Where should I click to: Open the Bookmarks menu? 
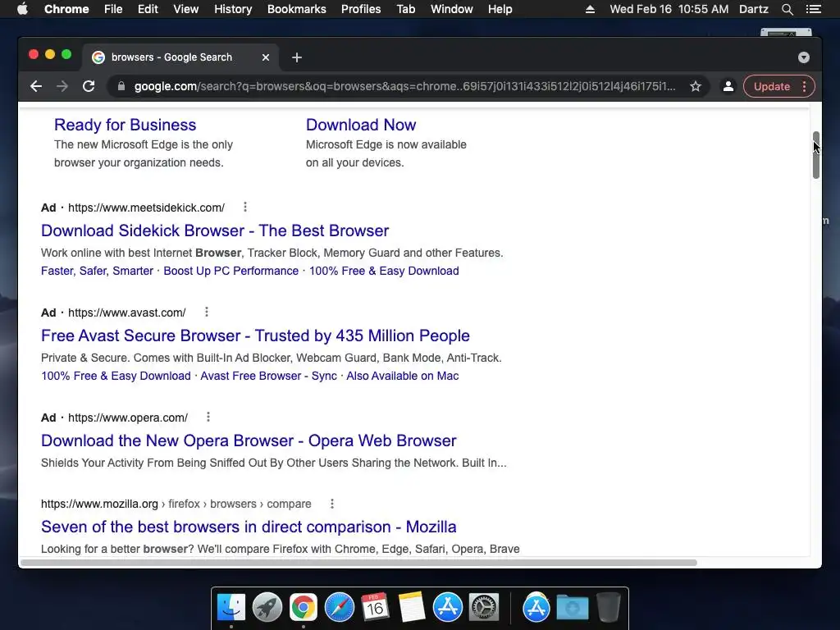click(x=297, y=9)
